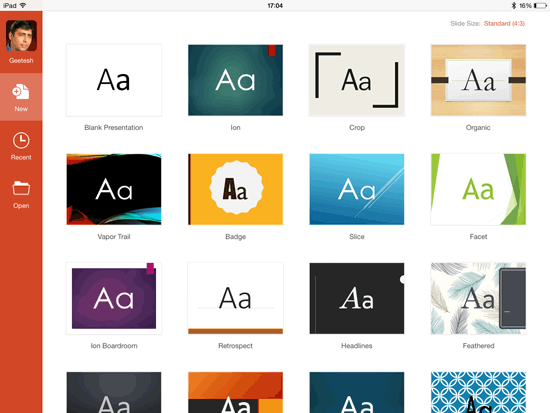Screen dimensions: 550x413
Task: Pick the Retrospect theme thumbnail
Action: [235, 298]
